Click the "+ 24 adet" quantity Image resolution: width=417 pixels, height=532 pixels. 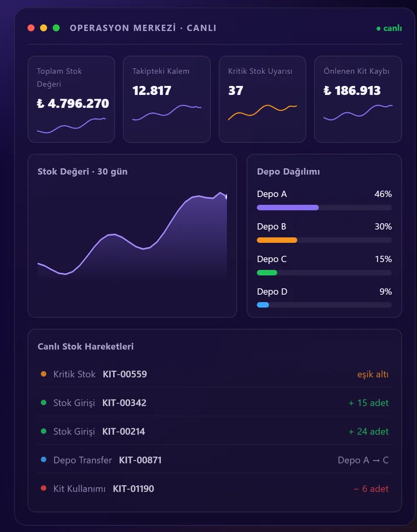[369, 431]
